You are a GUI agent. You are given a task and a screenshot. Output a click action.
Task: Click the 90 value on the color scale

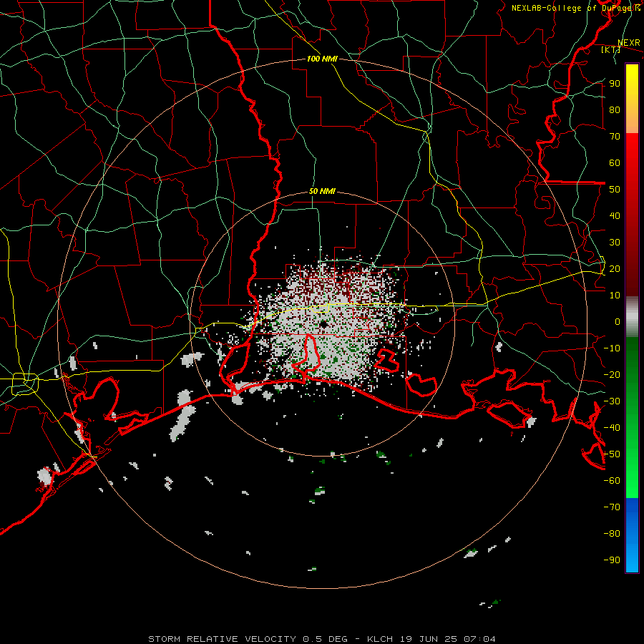(615, 84)
